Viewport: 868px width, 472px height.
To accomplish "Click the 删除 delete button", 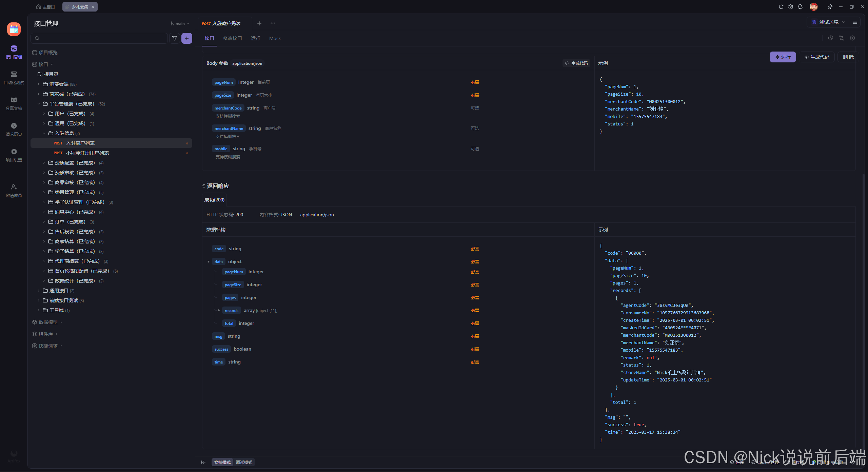I will coord(848,57).
